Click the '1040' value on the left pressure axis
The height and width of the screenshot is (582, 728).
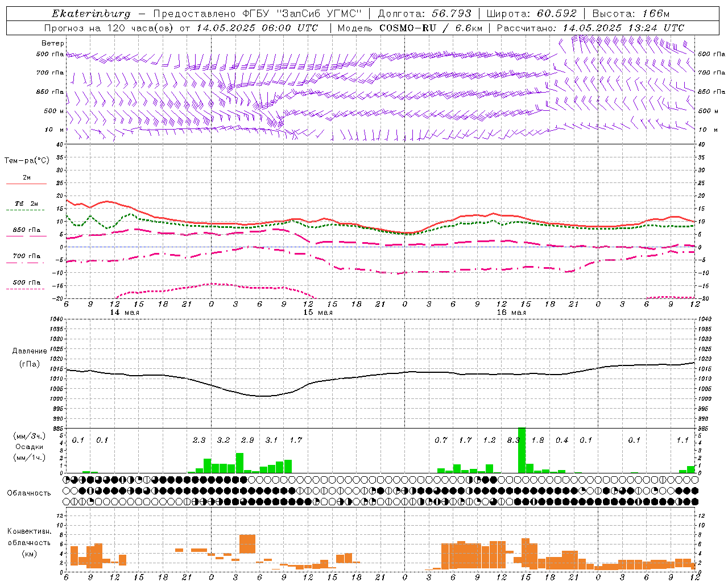pyautogui.click(x=55, y=319)
